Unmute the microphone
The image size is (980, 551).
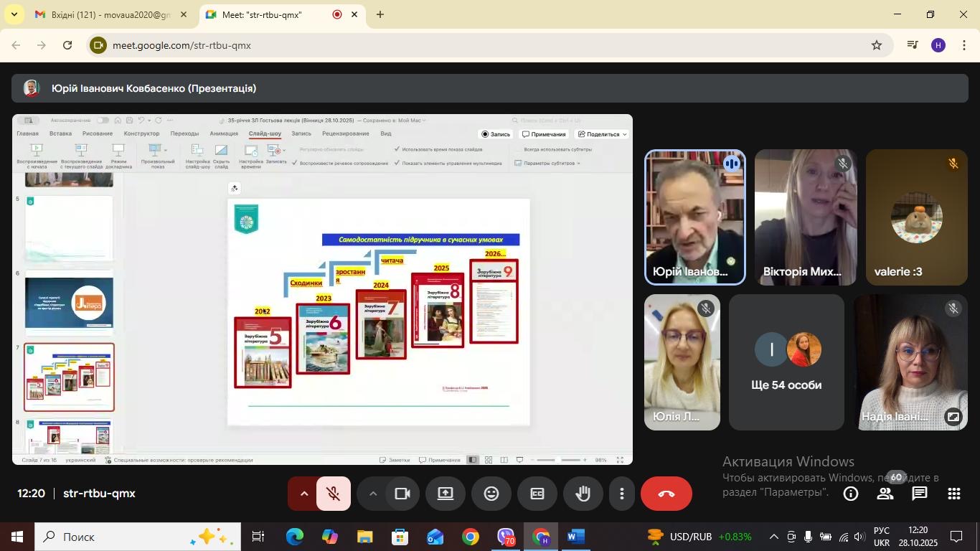click(333, 494)
